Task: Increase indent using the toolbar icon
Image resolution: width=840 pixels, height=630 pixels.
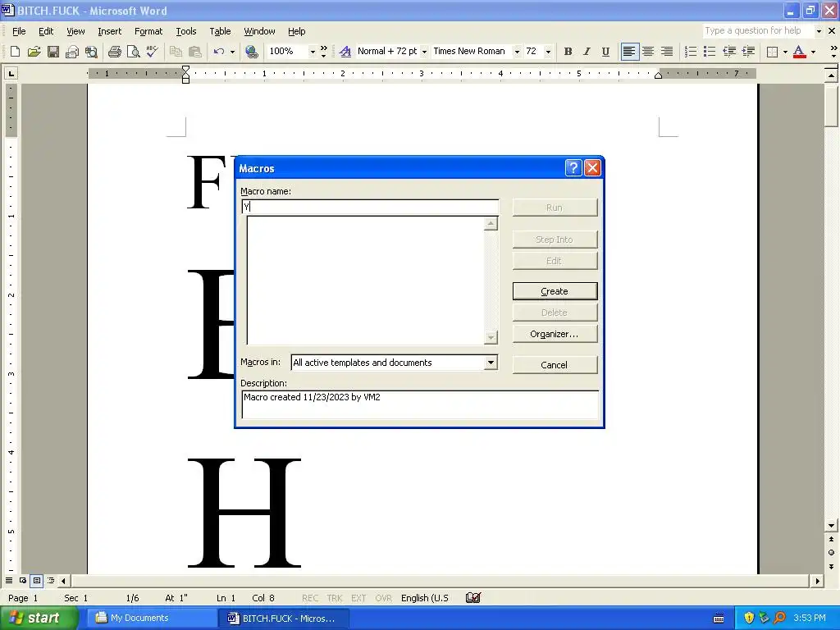Action: [748, 52]
